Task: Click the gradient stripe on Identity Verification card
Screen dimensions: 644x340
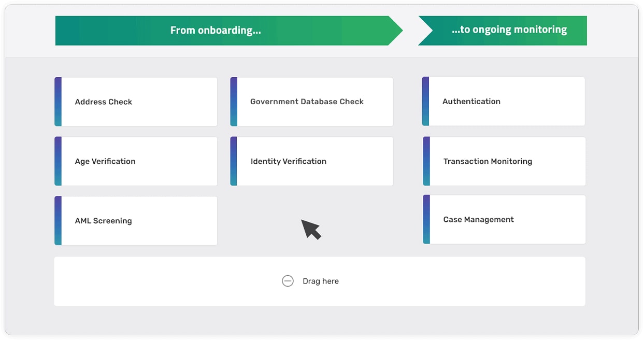Action: [234, 161]
